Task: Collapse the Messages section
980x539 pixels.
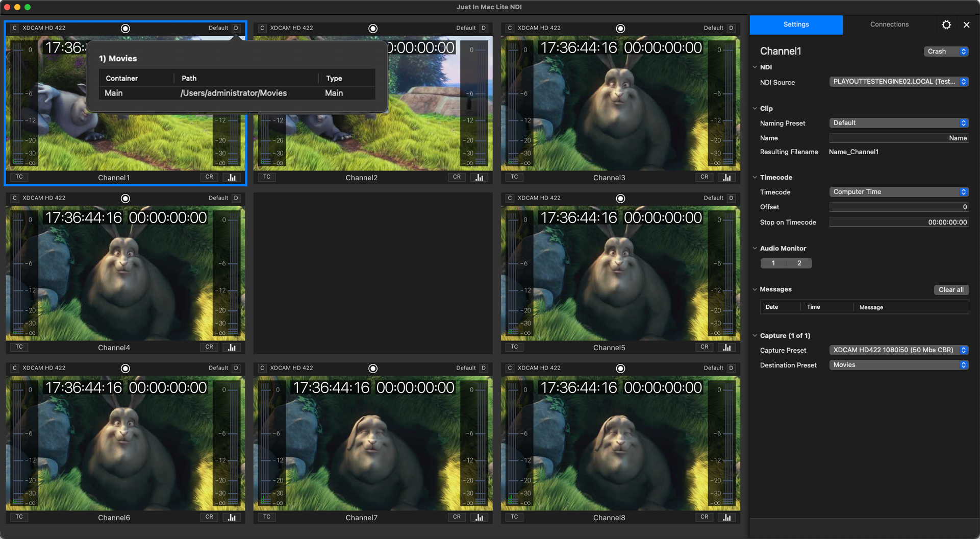Action: click(755, 289)
